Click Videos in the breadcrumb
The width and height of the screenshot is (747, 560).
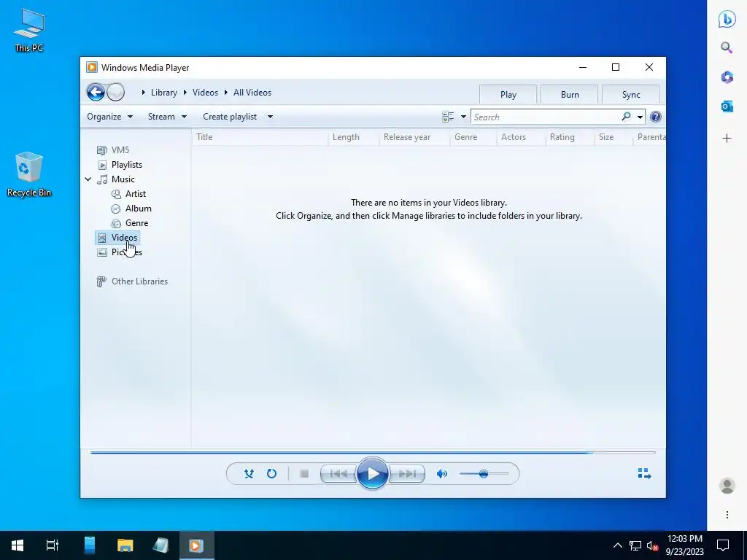click(205, 93)
